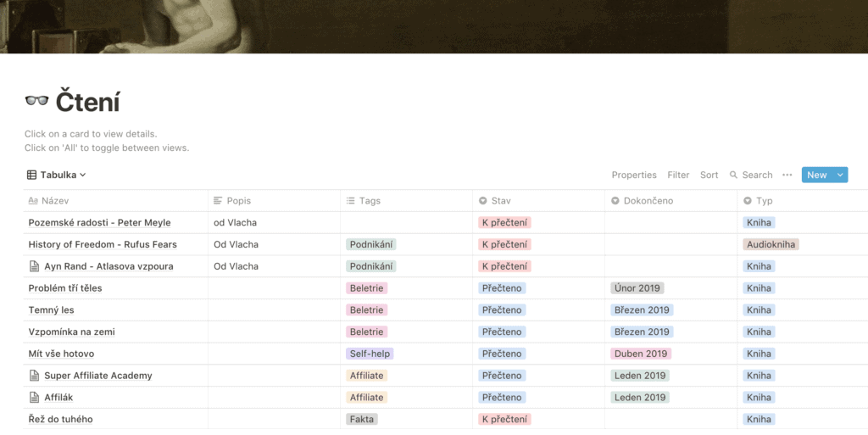Open the Temný les entry

click(x=51, y=310)
